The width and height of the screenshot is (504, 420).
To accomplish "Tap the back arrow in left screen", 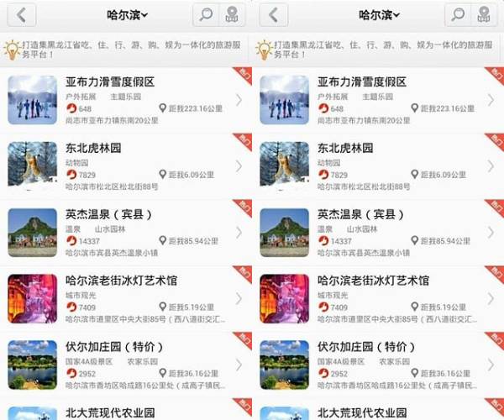I will tap(22, 15).
